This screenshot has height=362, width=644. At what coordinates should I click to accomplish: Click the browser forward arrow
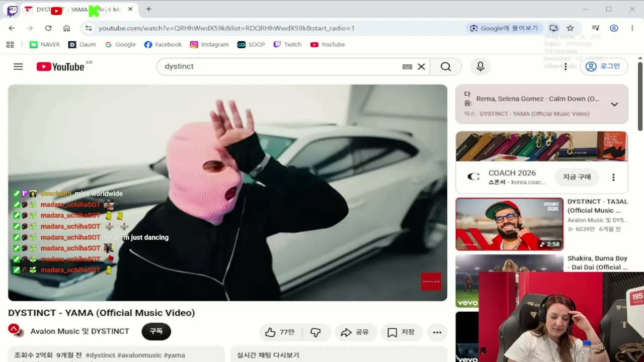tap(30, 28)
